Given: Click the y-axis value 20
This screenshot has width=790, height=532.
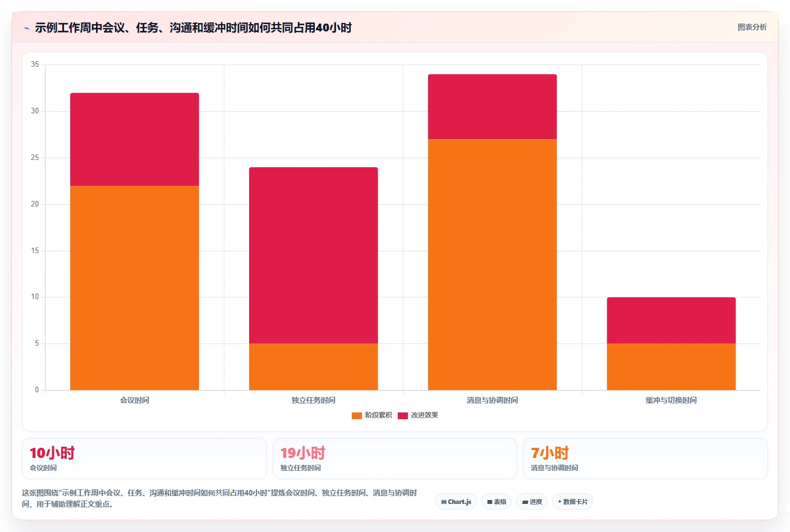Looking at the screenshot, I should [x=35, y=204].
